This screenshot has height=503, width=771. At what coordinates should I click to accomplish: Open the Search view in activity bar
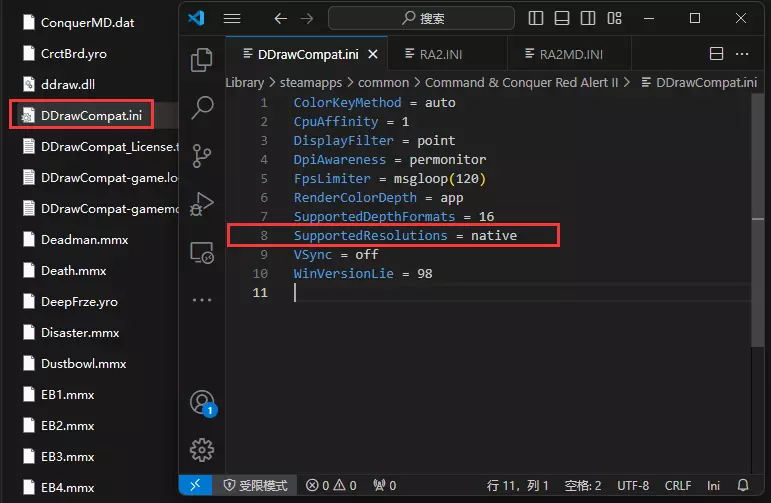click(x=202, y=108)
